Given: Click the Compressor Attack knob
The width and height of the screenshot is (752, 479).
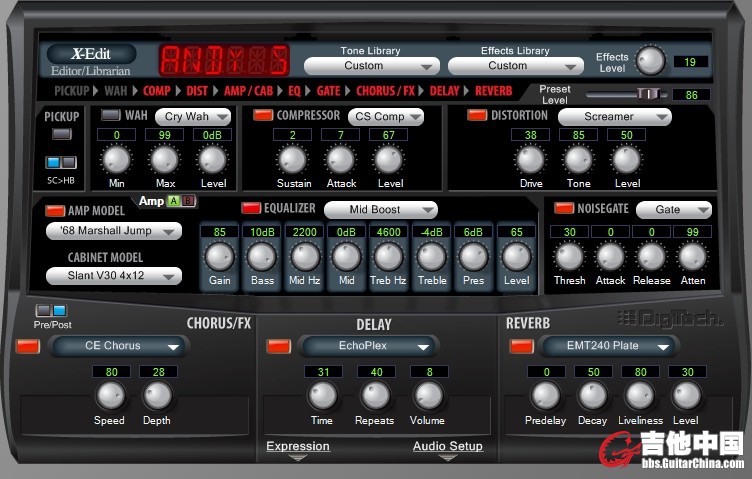Looking at the screenshot, I should [x=341, y=160].
